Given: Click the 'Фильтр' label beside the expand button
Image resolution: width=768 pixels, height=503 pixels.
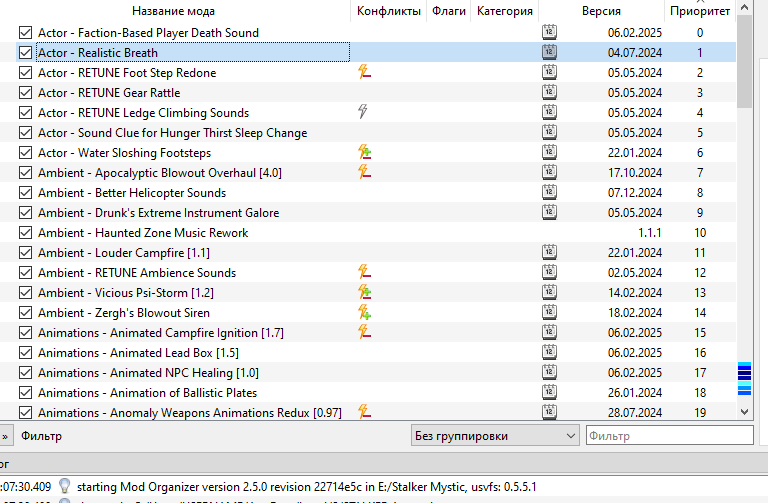Looking at the screenshot, I should coord(42,436).
